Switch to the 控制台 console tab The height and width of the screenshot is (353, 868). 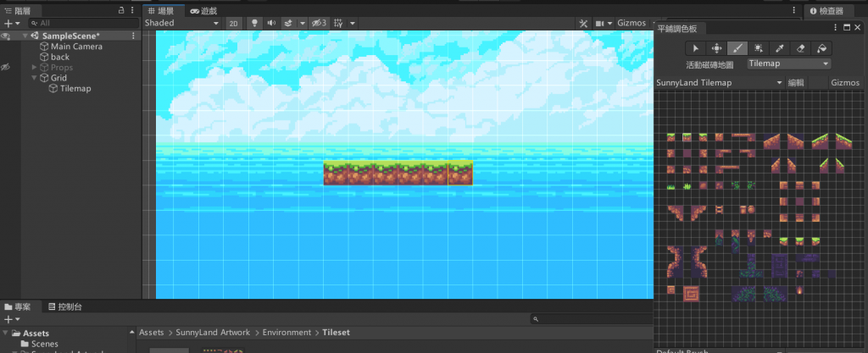pos(65,306)
